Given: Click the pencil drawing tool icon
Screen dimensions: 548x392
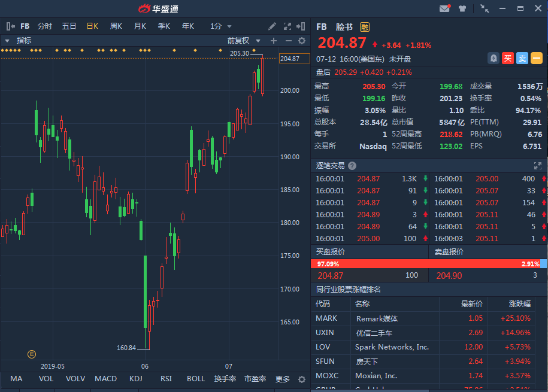Looking at the screenshot, I should (272, 26).
